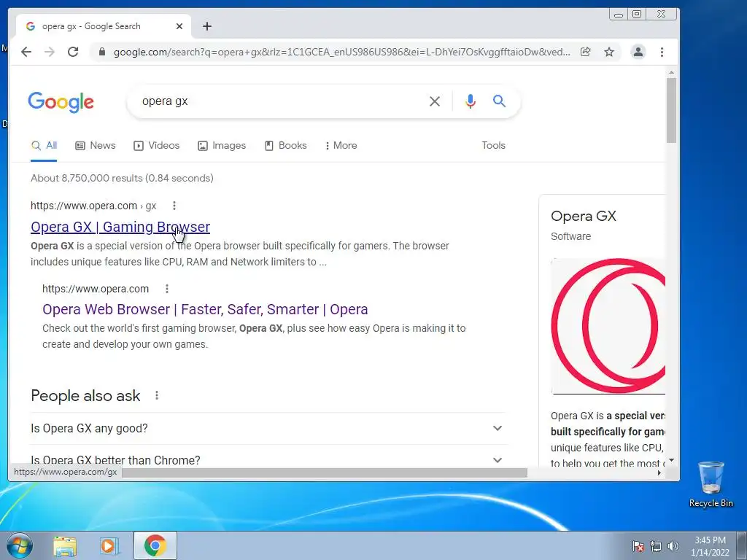Open volume control in tray

(673, 546)
